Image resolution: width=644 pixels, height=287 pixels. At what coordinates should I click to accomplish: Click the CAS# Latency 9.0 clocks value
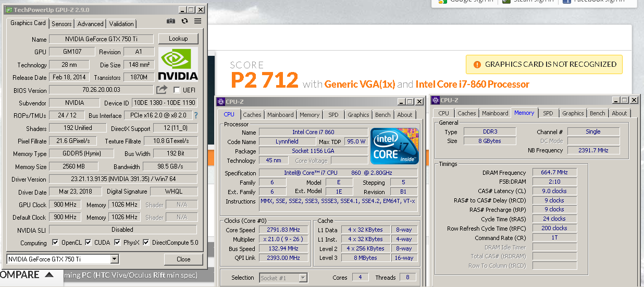point(554,191)
